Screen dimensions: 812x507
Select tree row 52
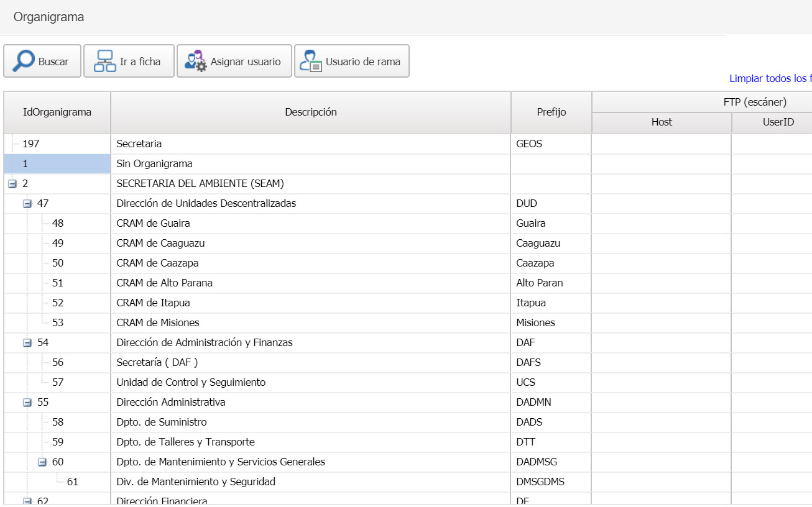coord(57,303)
